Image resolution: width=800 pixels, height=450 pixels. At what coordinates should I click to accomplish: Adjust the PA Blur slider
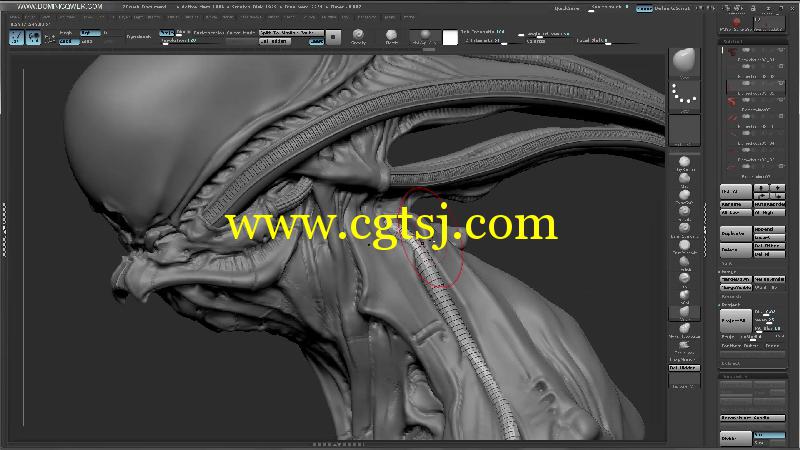(x=769, y=329)
